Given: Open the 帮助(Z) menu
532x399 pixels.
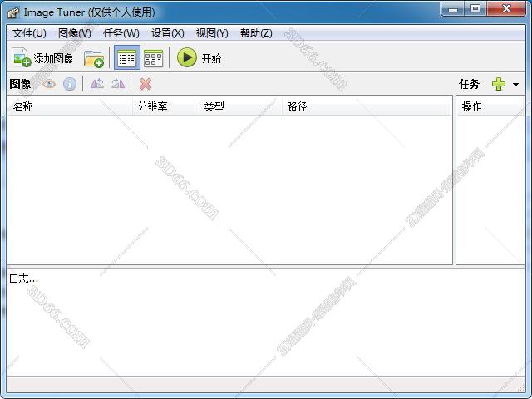Looking at the screenshot, I should coord(256,33).
